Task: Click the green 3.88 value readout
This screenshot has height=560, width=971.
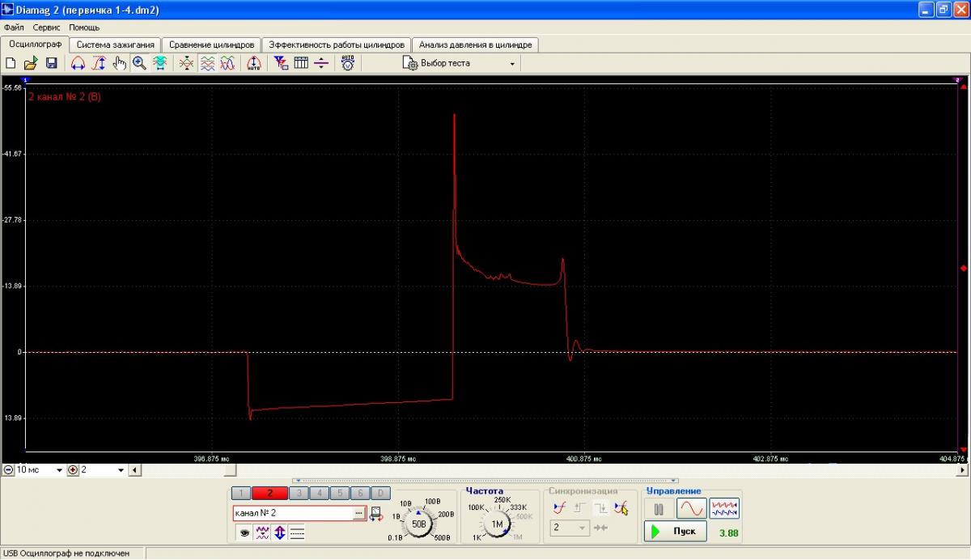Action: (729, 532)
